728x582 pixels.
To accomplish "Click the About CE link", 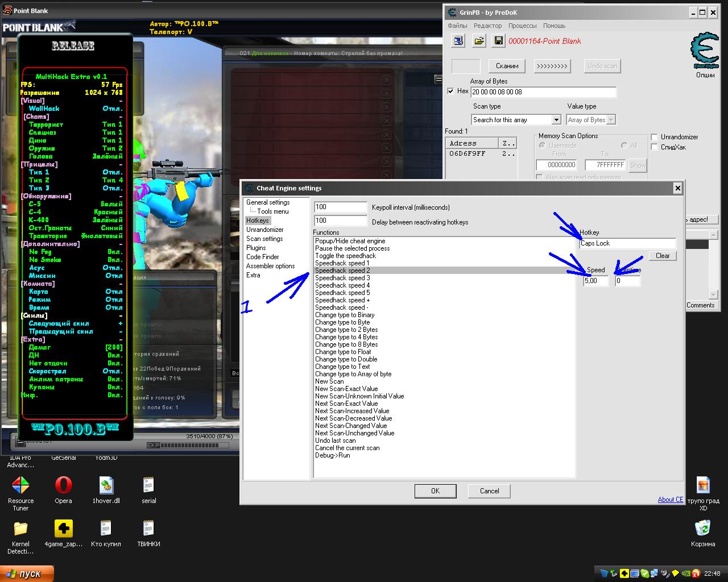I will (x=670, y=500).
